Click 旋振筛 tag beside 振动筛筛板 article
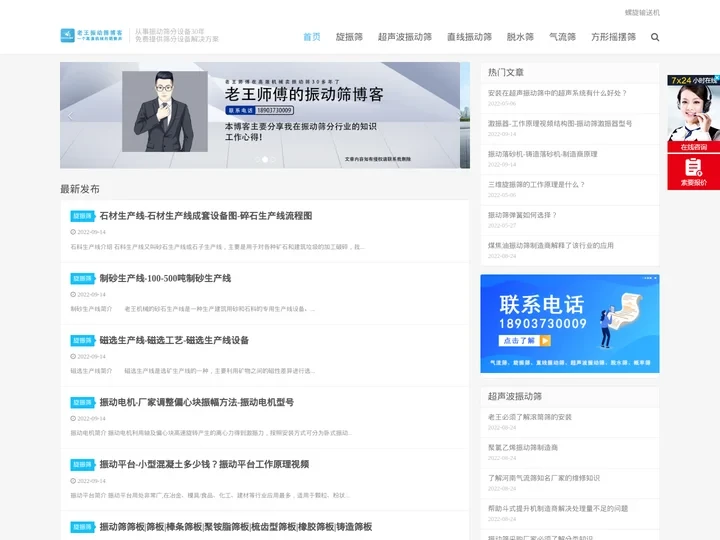The image size is (720, 540). [82, 527]
